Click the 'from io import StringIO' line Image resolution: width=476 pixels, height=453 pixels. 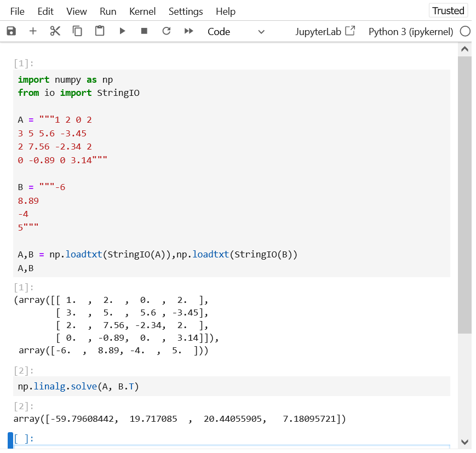(79, 93)
